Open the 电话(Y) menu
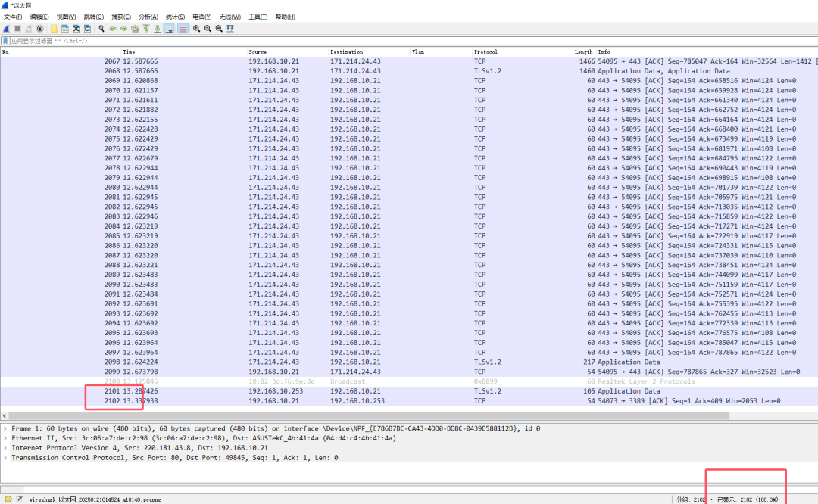818x504 pixels. (x=202, y=17)
